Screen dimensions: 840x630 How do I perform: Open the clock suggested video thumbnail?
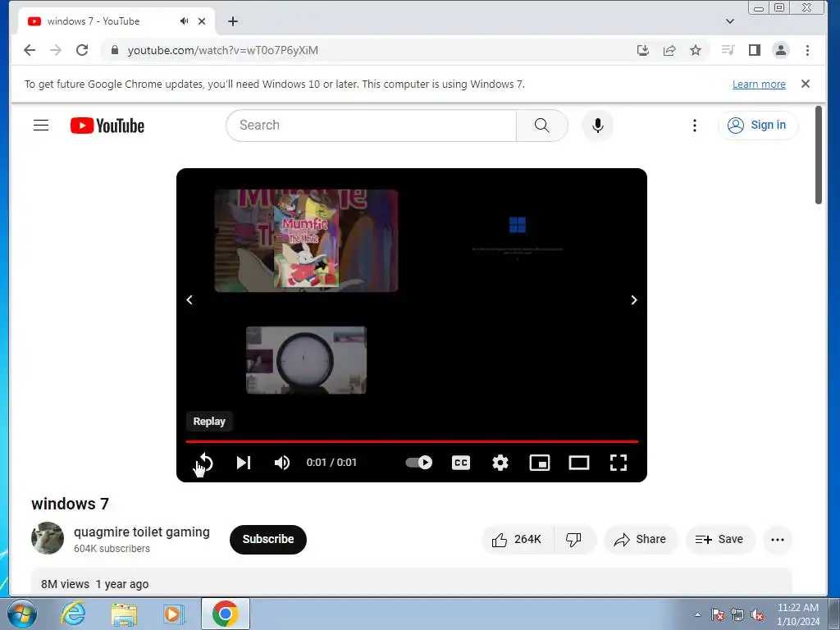(306, 360)
